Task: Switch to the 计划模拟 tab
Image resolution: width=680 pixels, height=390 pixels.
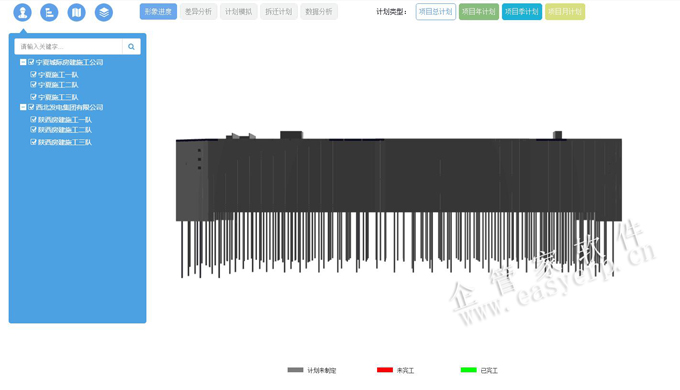Action: [239, 12]
